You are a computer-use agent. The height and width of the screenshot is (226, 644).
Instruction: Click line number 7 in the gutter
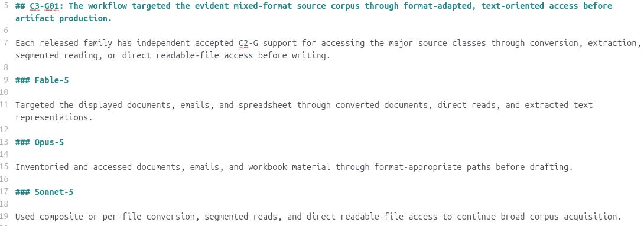coord(6,43)
